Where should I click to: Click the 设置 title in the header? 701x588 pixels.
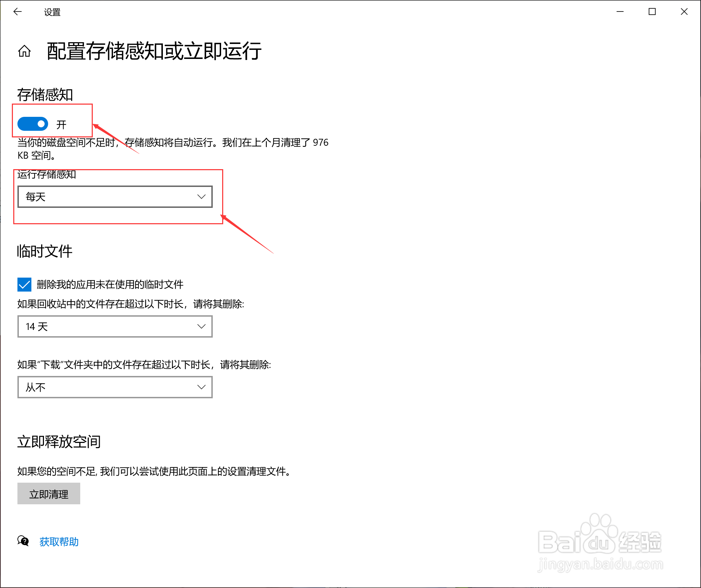tap(52, 12)
